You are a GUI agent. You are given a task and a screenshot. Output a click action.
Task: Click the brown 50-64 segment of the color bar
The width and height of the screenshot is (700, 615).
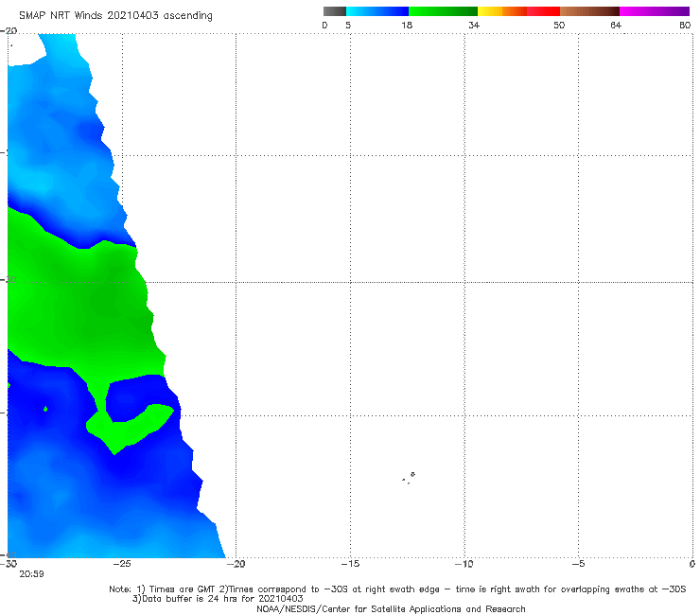tap(589, 11)
